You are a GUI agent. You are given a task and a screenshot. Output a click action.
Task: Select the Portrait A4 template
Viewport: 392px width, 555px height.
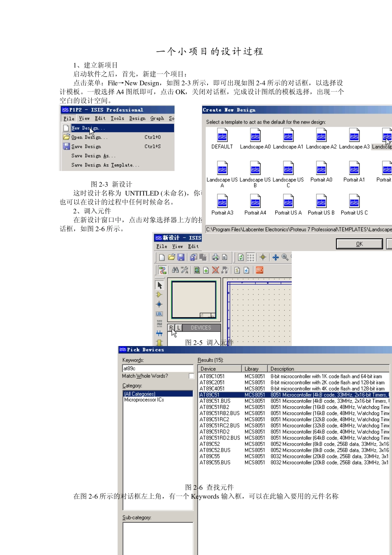255,205
